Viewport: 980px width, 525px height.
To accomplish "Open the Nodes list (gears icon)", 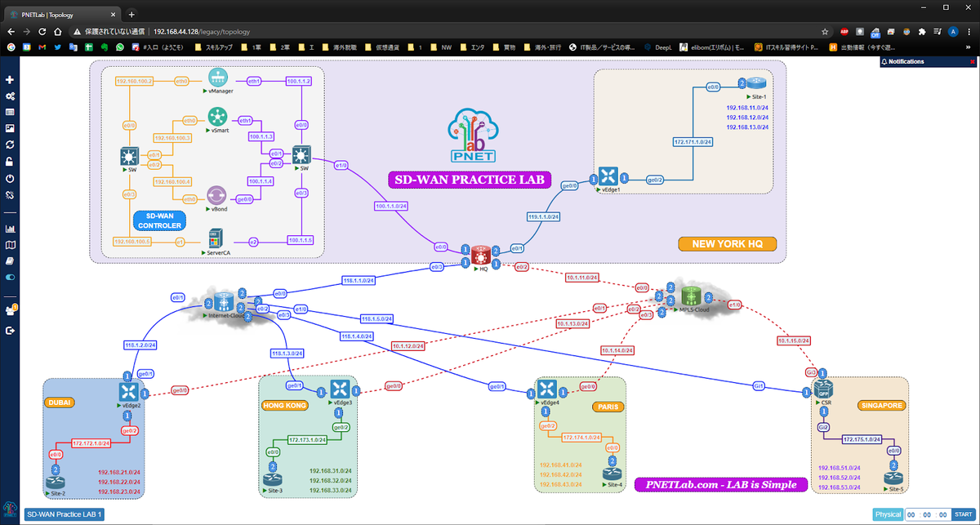I will (10, 96).
